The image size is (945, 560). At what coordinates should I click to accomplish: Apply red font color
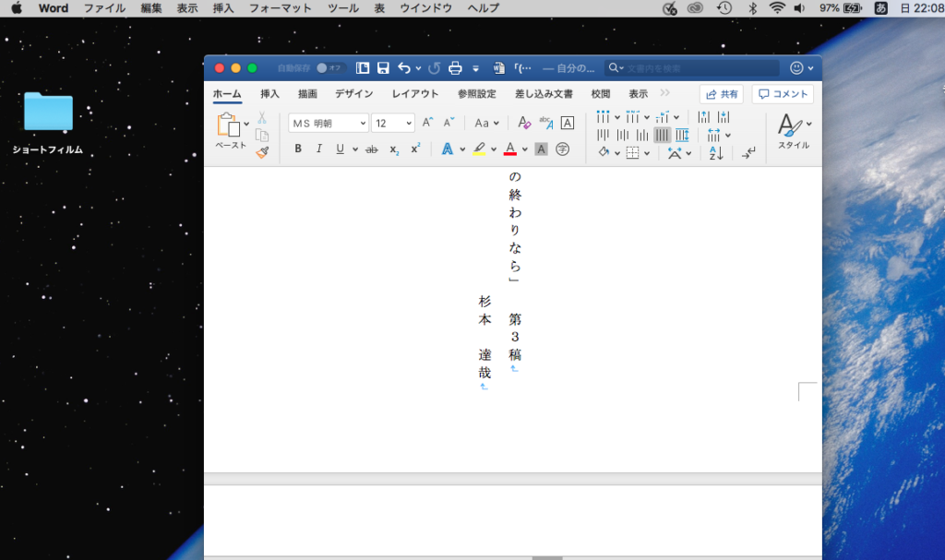click(x=509, y=149)
